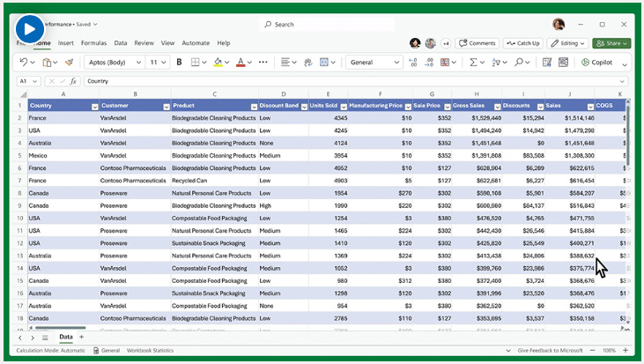Click the Catch Up button

point(522,43)
